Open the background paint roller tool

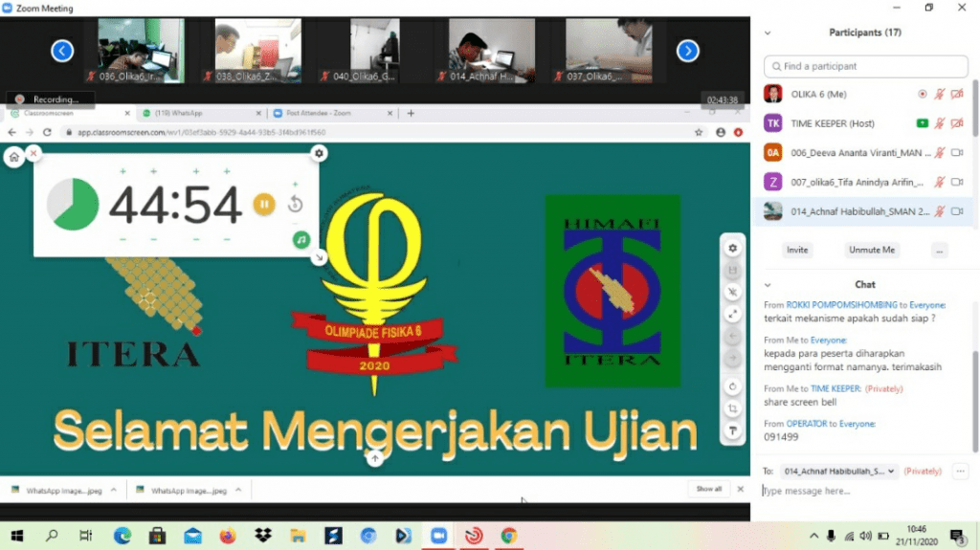coord(732,430)
